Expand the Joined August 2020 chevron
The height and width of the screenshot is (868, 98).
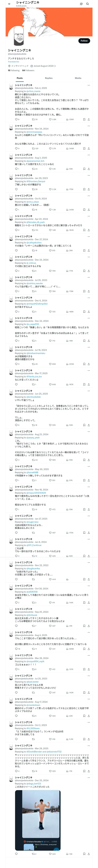(x=55, y=66)
